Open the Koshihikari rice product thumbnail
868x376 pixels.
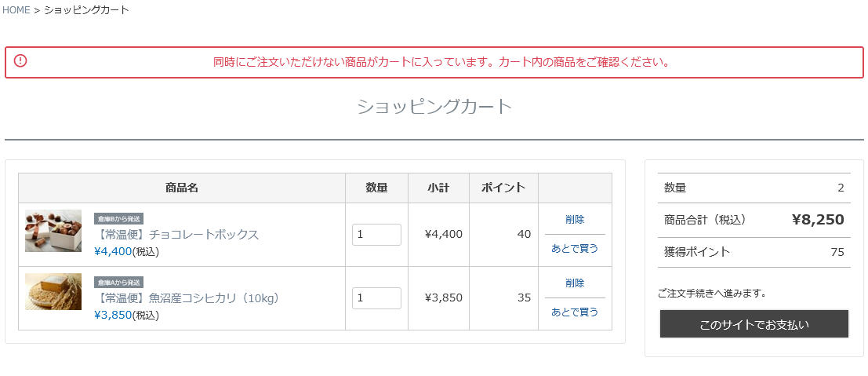click(53, 292)
